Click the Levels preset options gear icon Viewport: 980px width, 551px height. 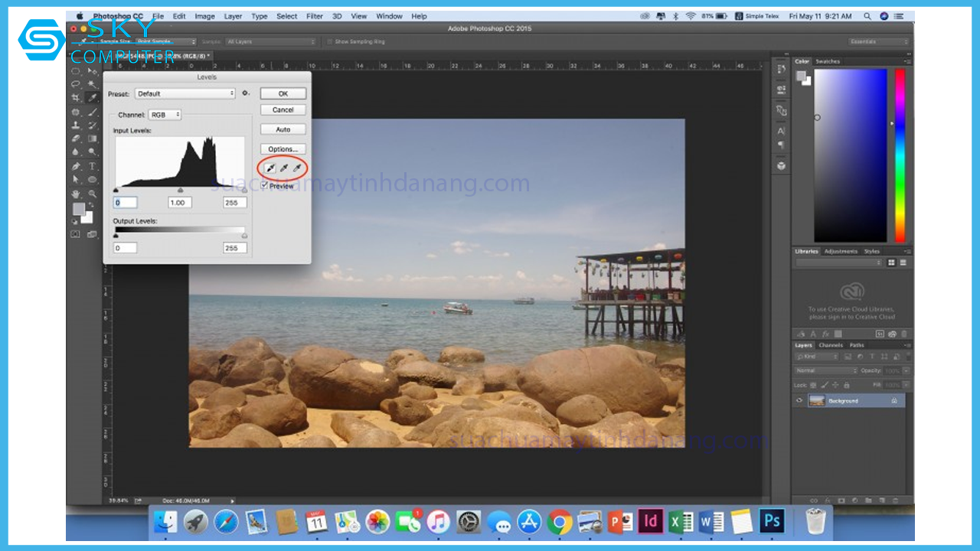(x=246, y=93)
